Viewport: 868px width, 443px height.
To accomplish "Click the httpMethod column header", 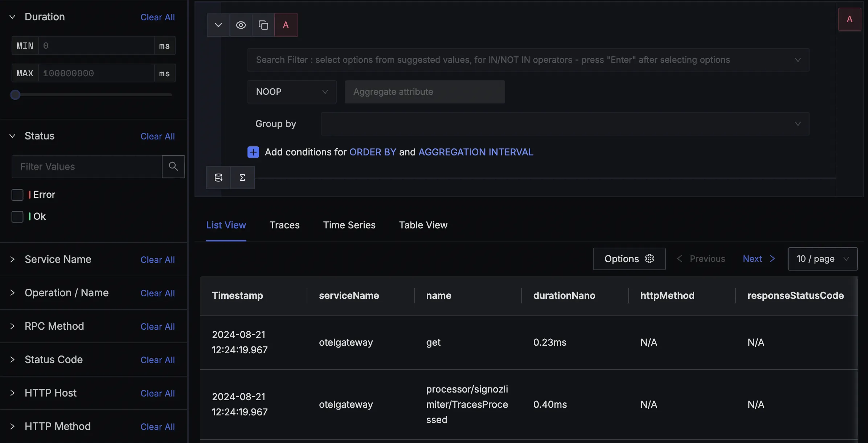I will point(667,296).
